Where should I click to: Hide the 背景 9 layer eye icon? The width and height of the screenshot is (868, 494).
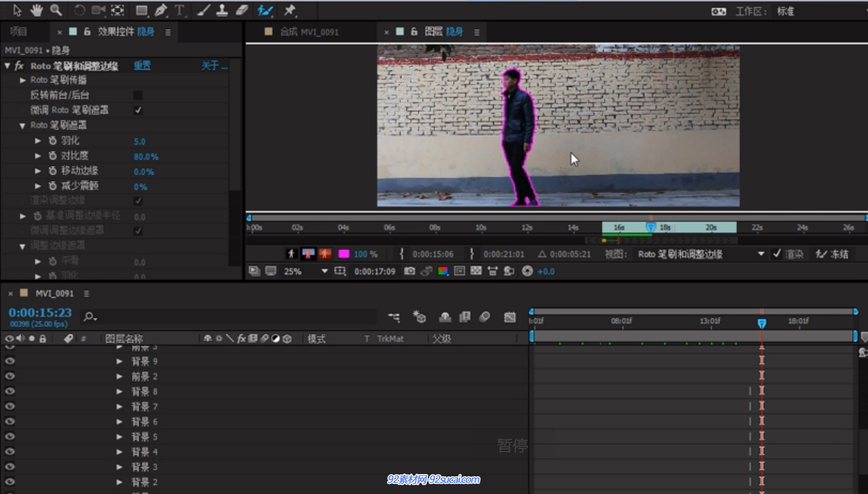(10, 361)
